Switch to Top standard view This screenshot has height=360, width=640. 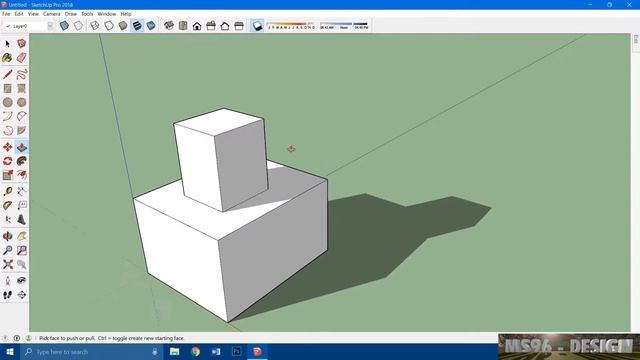(x=183, y=26)
